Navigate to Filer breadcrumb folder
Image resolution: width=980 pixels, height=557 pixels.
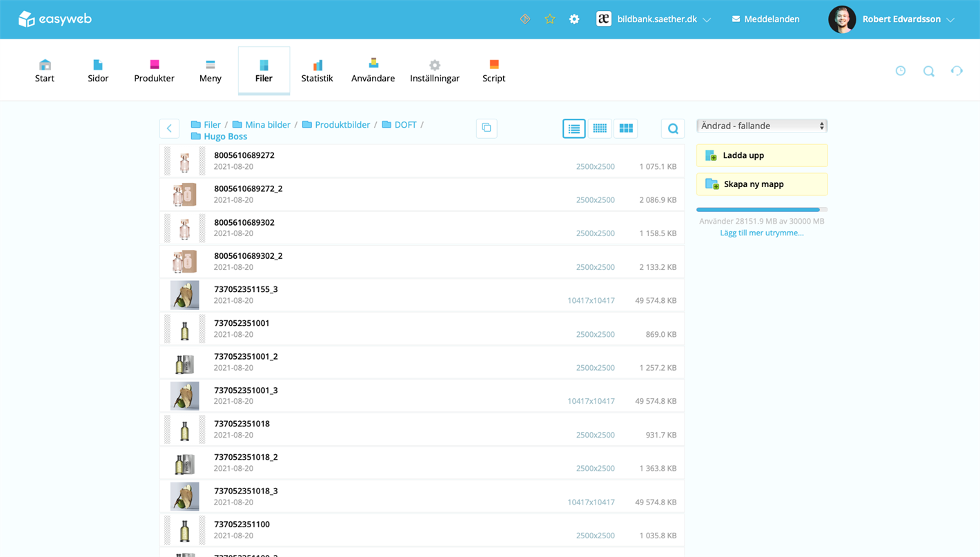tap(206, 125)
